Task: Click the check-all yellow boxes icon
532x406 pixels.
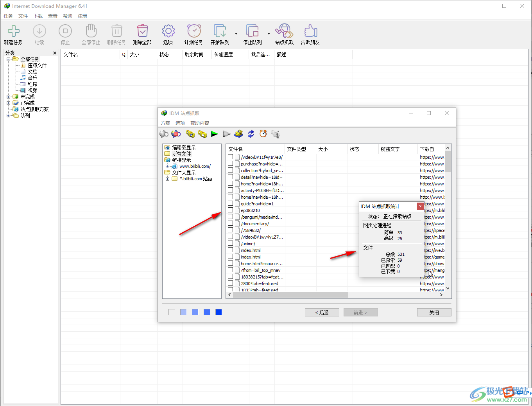Action: point(190,134)
